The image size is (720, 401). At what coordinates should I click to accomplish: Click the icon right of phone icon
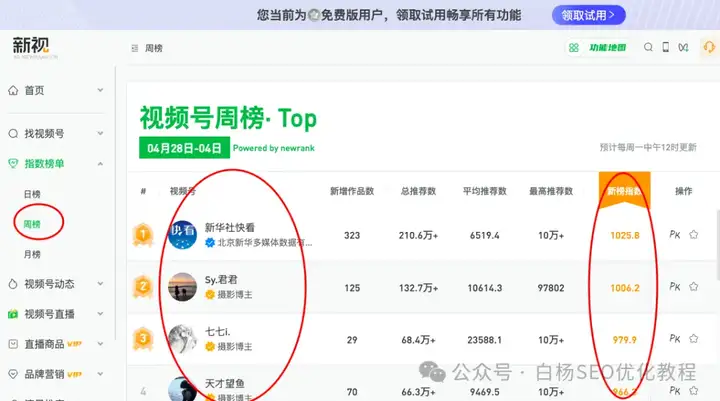coord(683,47)
